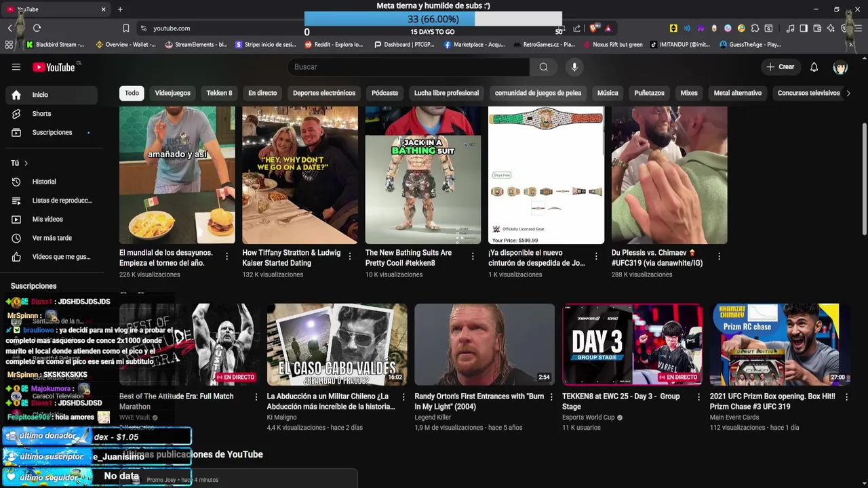Open Listas de reproducción in sidebar

(52, 201)
